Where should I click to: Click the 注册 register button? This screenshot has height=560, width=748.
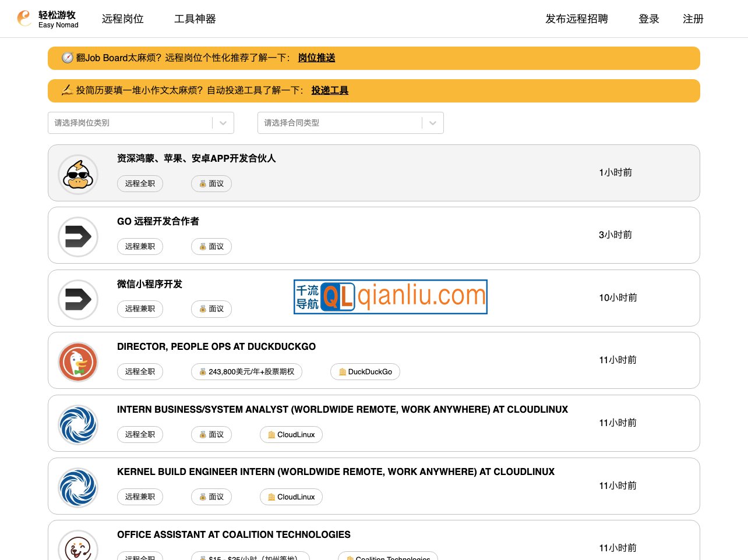pos(693,19)
